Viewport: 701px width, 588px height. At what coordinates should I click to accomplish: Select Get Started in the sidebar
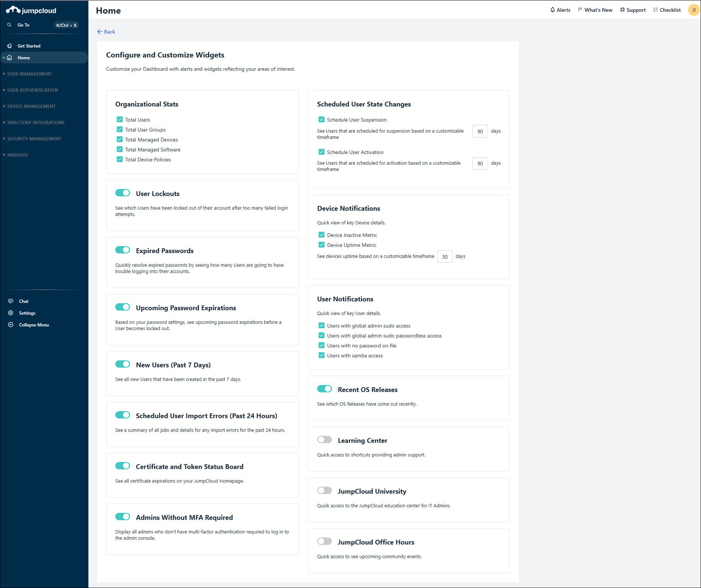(x=29, y=46)
